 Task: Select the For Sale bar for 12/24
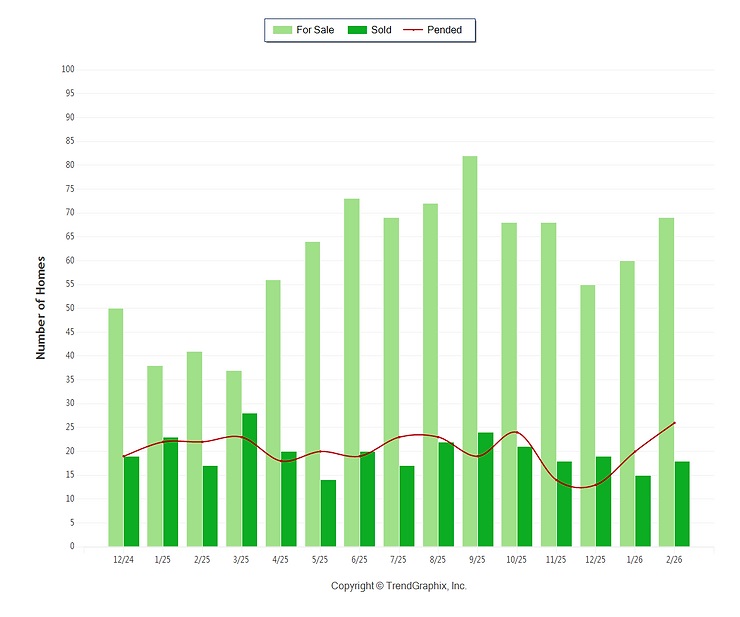(116, 427)
